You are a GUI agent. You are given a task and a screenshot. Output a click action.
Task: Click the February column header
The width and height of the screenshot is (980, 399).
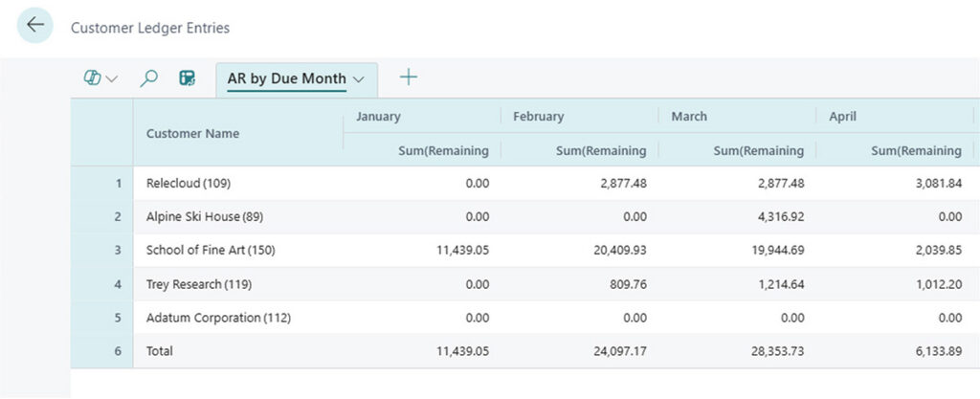click(x=538, y=116)
